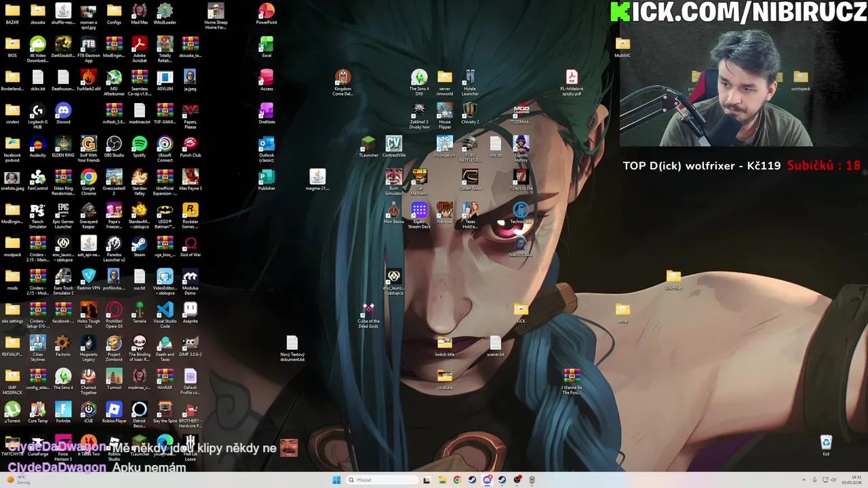The image size is (868, 488).
Task: Select the Radmin VPN icon
Action: tap(89, 279)
